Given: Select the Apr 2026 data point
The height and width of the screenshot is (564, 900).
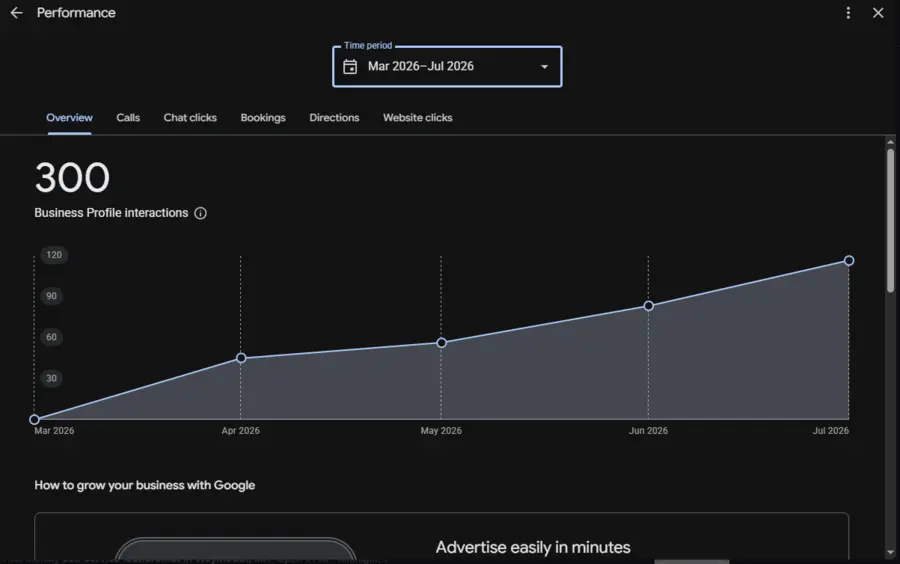Looking at the screenshot, I should coord(241,358).
